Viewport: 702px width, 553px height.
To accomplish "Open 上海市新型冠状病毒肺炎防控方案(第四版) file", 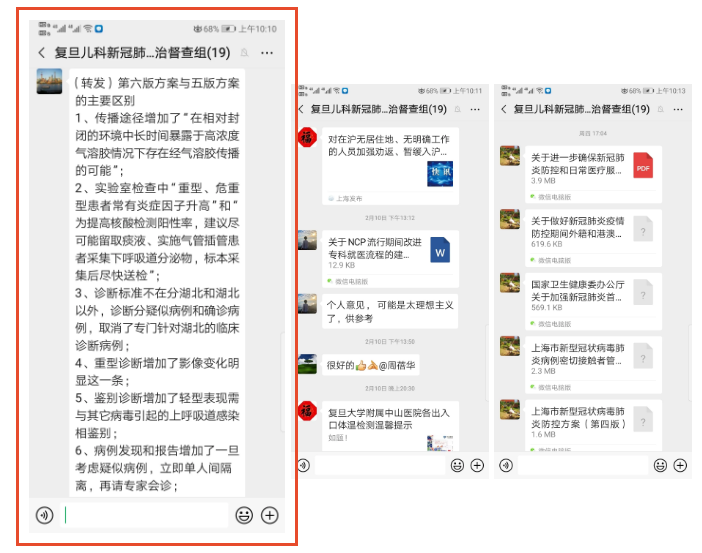I will 593,425.
